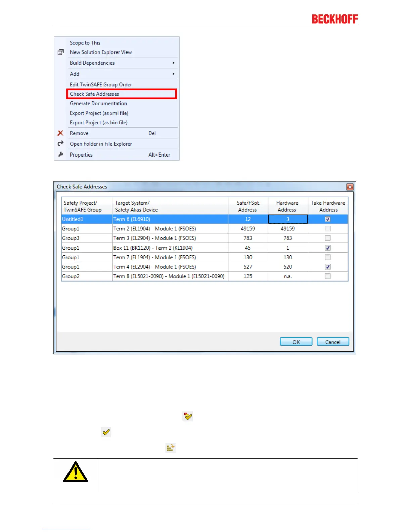Check Take Hardware Address for Term 3 (EL2904)
This screenshot has width=411, height=532.
[x=328, y=238]
